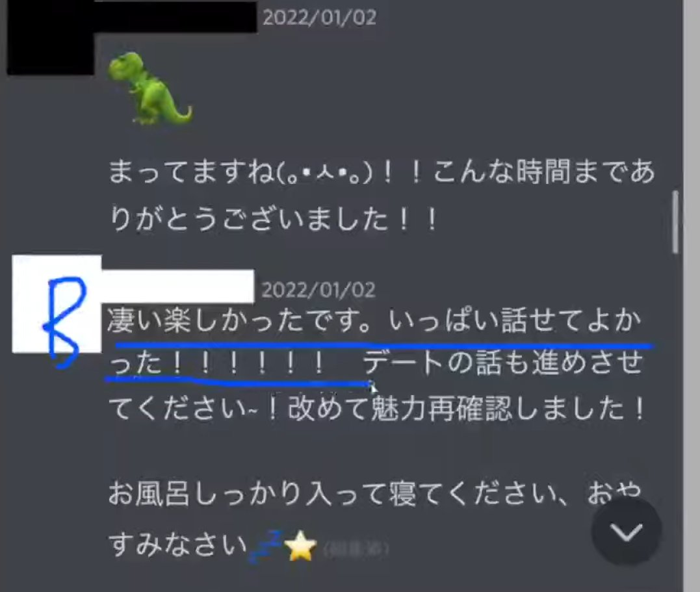Image resolution: width=700 pixels, height=592 pixels.
Task: Click the first message's 2022/01/02 timestamp
Action: pos(319,18)
